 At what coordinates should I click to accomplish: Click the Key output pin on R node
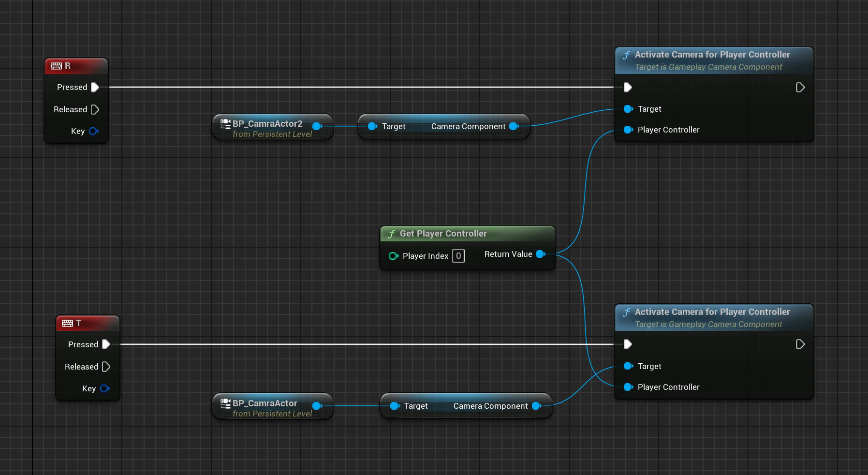point(94,131)
